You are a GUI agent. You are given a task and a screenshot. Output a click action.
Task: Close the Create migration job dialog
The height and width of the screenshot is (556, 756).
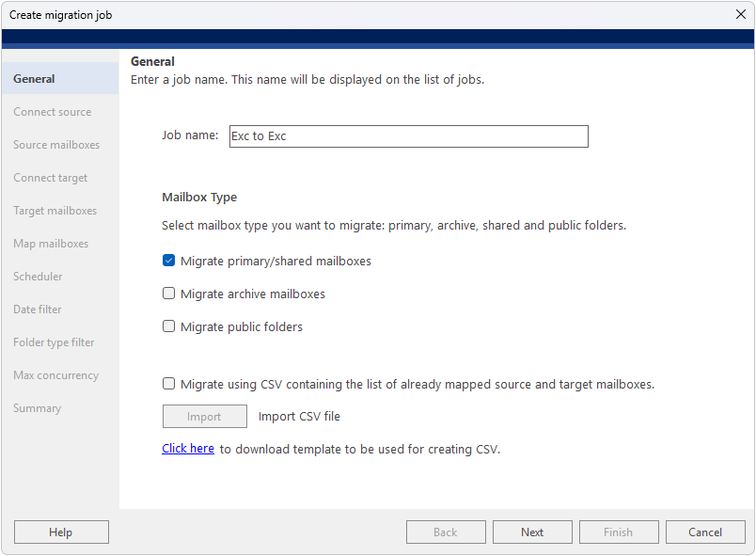(741, 14)
